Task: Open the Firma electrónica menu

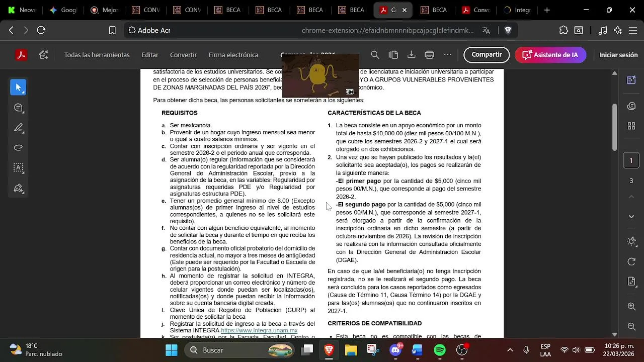Action: click(233, 55)
